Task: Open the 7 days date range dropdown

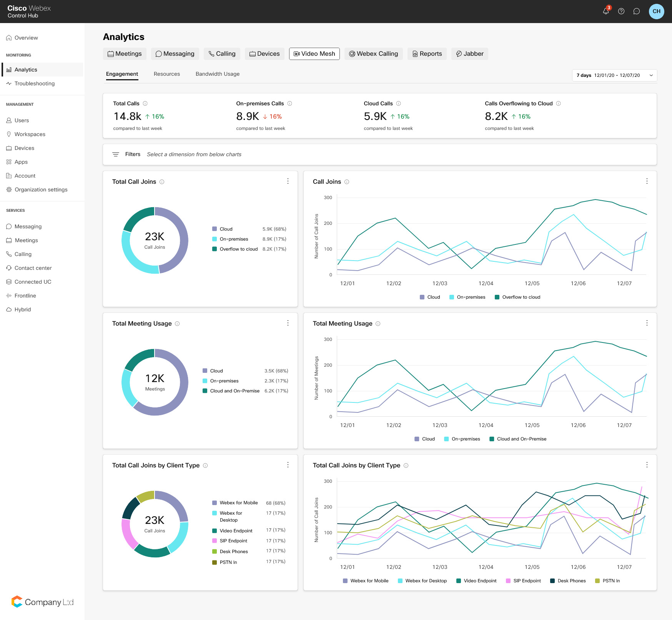Action: (x=614, y=75)
